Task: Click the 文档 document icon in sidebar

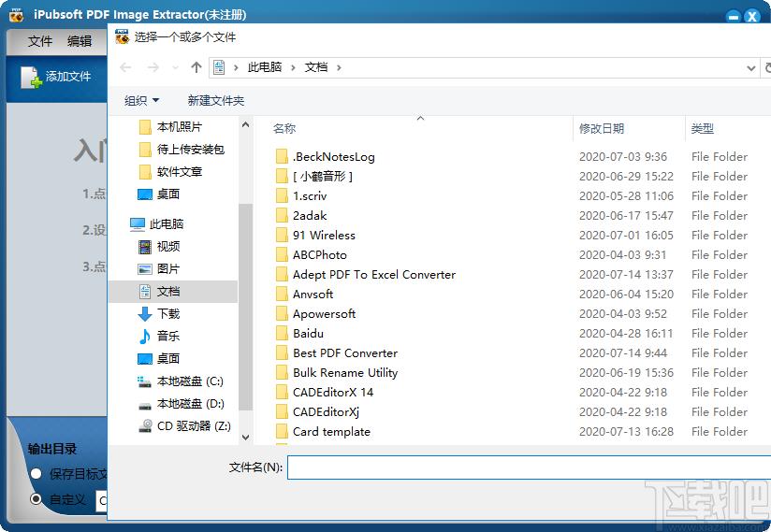Action: [x=145, y=292]
